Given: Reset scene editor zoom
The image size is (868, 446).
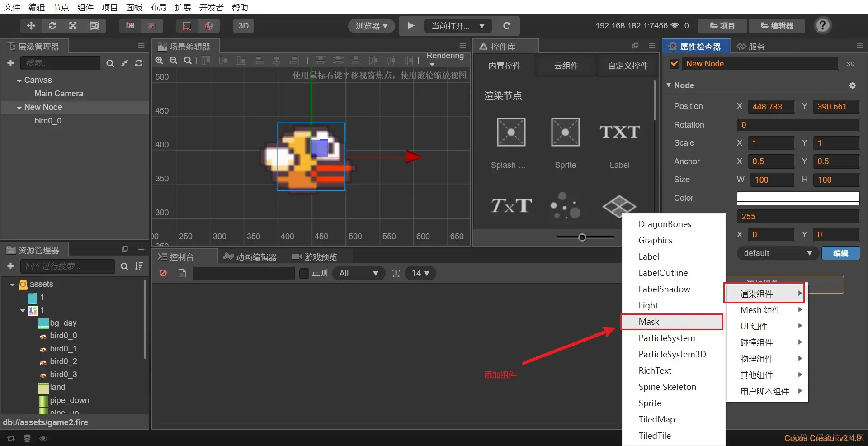Looking at the screenshot, I should pos(188,60).
